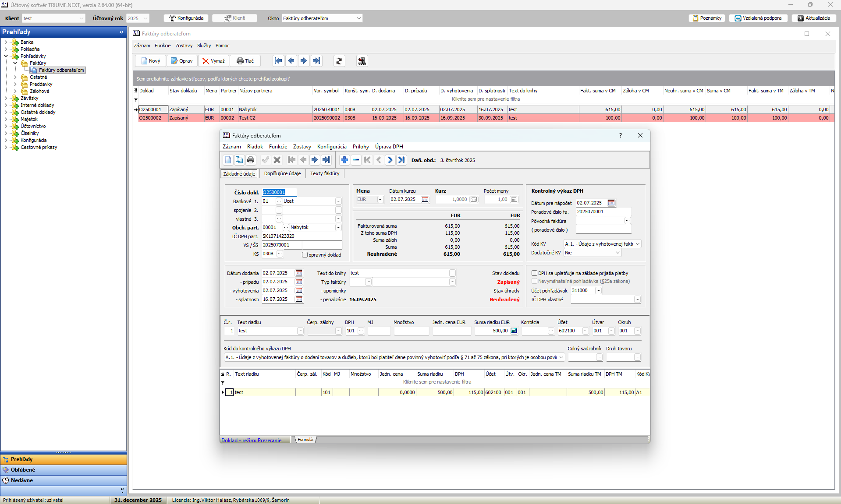Click the exit door icon in toolbar

(x=362, y=61)
